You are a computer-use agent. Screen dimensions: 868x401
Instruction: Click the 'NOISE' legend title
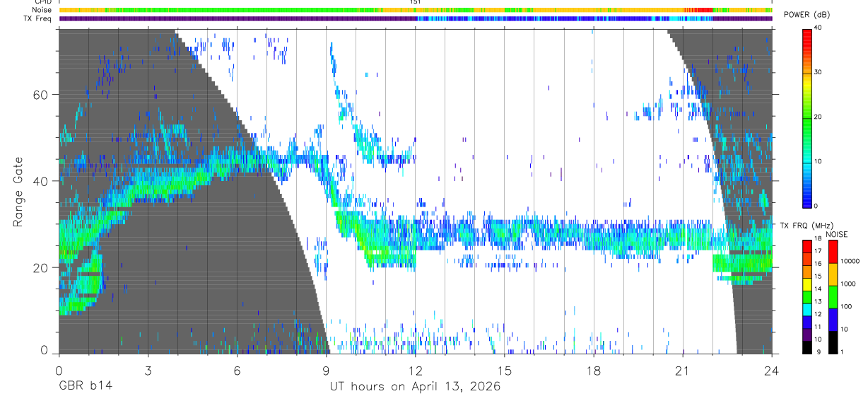836,234
